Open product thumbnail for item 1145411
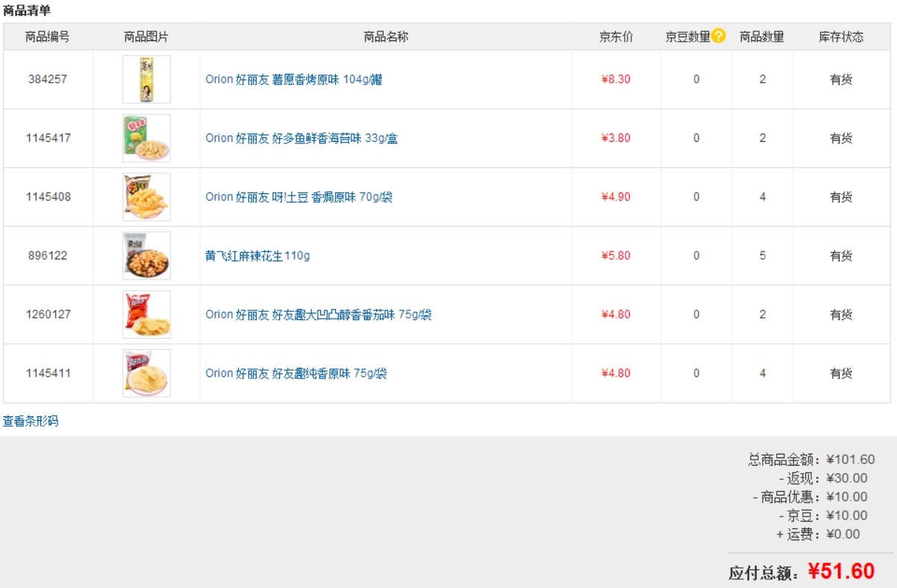This screenshot has height=588, width=897. click(x=146, y=373)
